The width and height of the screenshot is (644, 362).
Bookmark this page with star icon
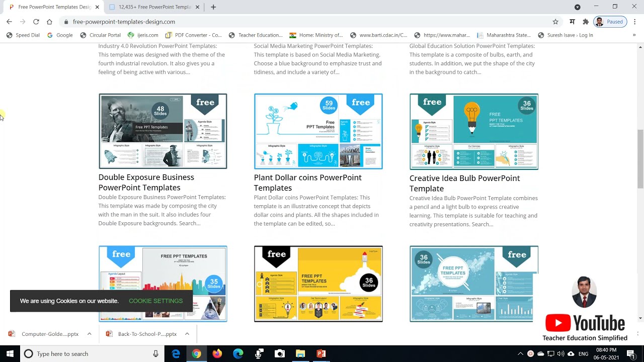click(x=555, y=22)
